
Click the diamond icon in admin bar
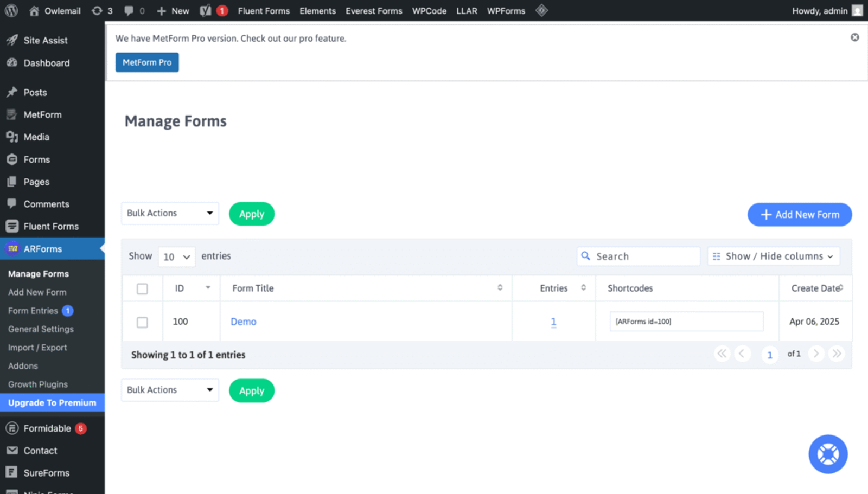541,11
